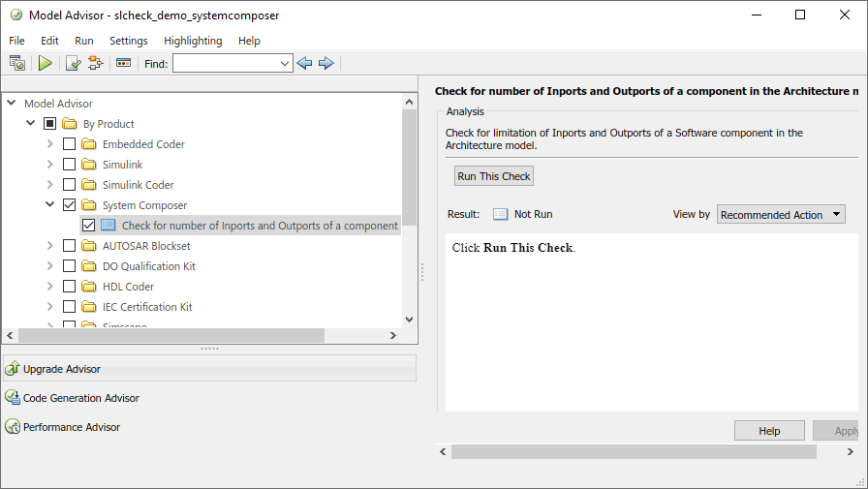Collapse the System Composer node

tap(49, 204)
